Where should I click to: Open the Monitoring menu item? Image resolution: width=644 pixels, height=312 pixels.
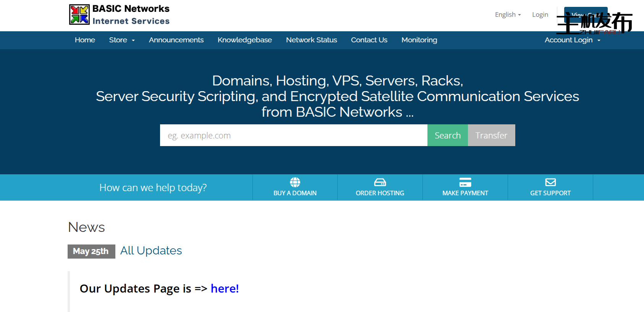click(x=419, y=40)
